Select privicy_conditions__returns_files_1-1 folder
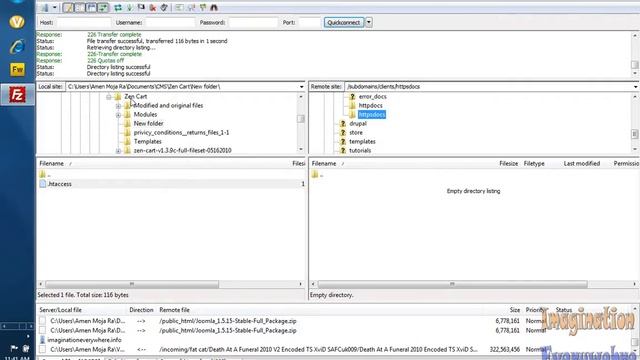This screenshot has width=640, height=360. pyautogui.click(x=181, y=133)
